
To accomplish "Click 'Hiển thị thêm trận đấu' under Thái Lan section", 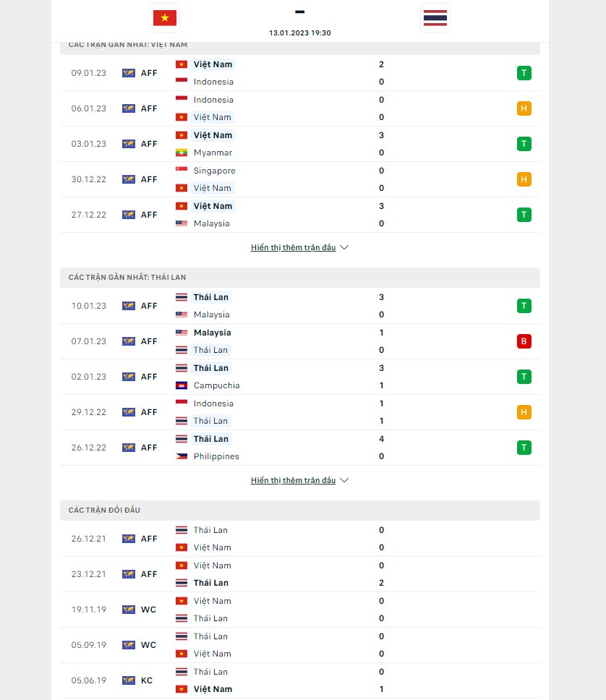I will (293, 480).
